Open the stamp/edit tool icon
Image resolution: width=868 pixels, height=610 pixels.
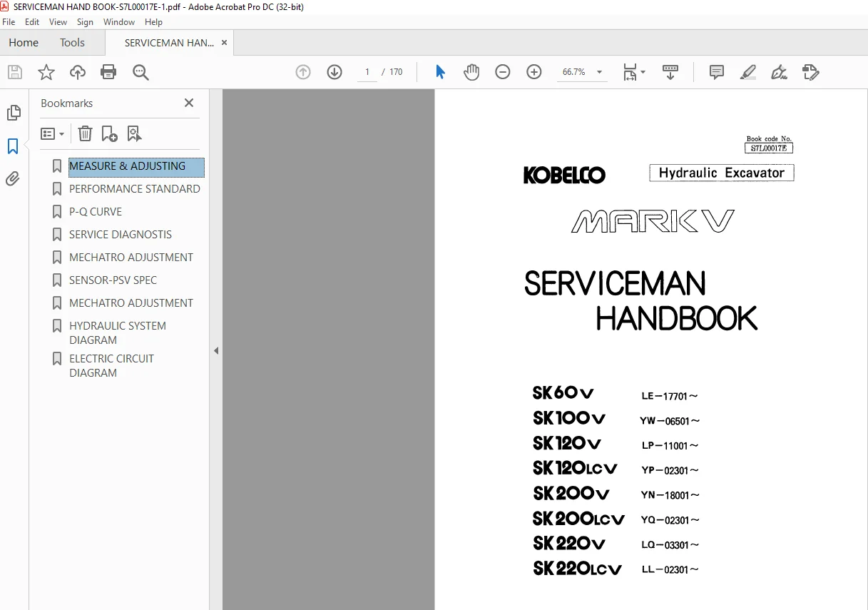pyautogui.click(x=811, y=72)
